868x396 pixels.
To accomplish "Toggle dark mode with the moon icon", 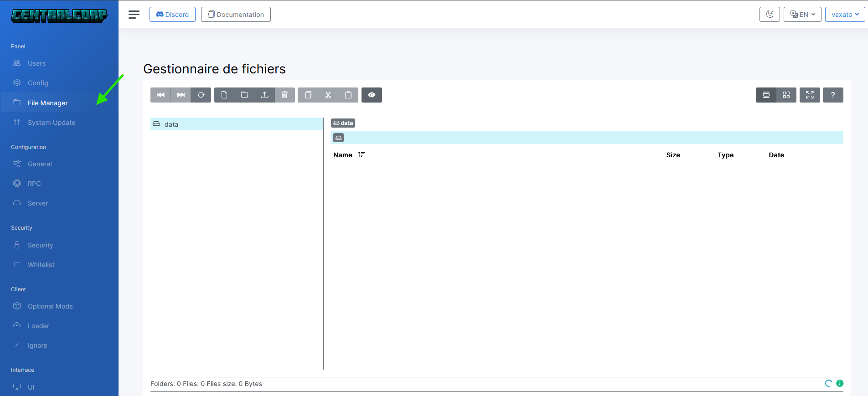I will (x=770, y=14).
